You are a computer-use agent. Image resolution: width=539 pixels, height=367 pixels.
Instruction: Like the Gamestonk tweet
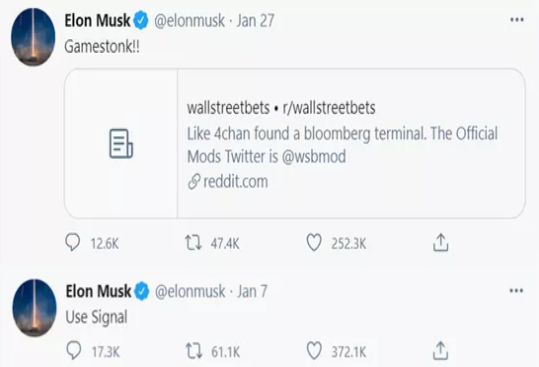point(314,243)
